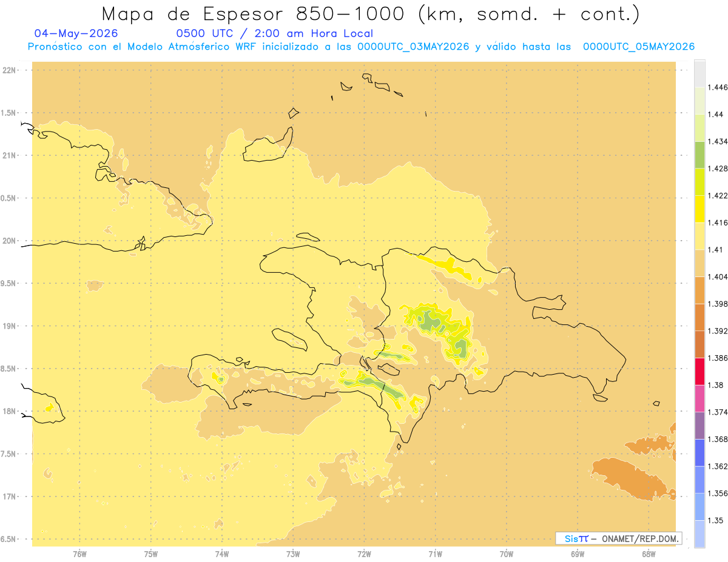Select the orange 1.398 legend segment
Image resolution: width=728 pixels, height=562 pixels.
coord(699,290)
